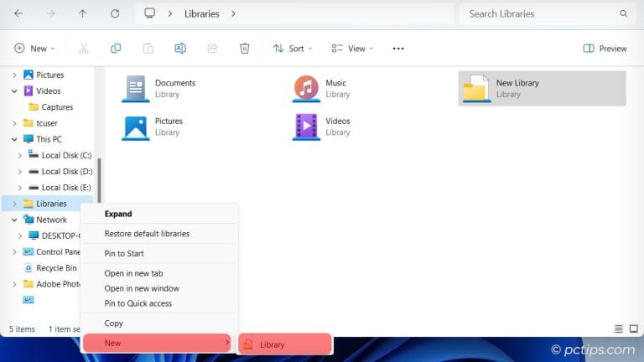
Task: Switch to details view in status bar
Action: tap(619, 328)
